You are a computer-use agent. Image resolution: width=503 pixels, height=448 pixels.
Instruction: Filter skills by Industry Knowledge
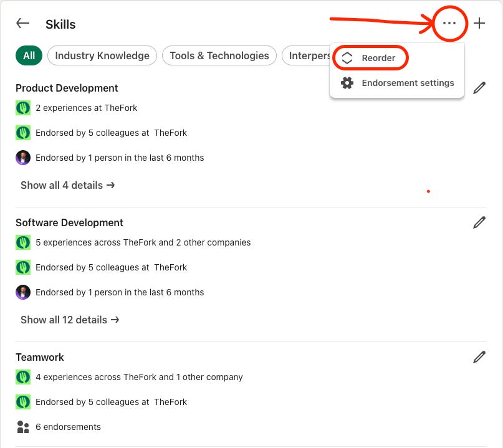102,55
